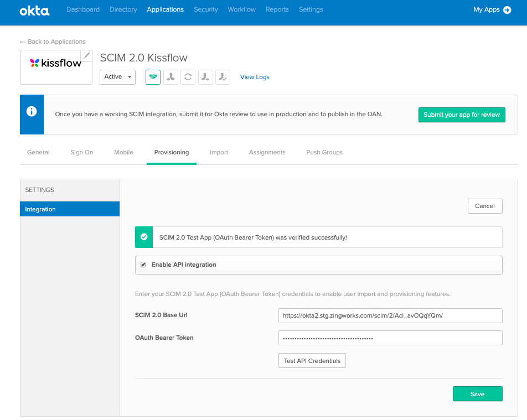The image size is (527, 420).
Task: Click the assign user icon beside handshake
Action: click(170, 77)
